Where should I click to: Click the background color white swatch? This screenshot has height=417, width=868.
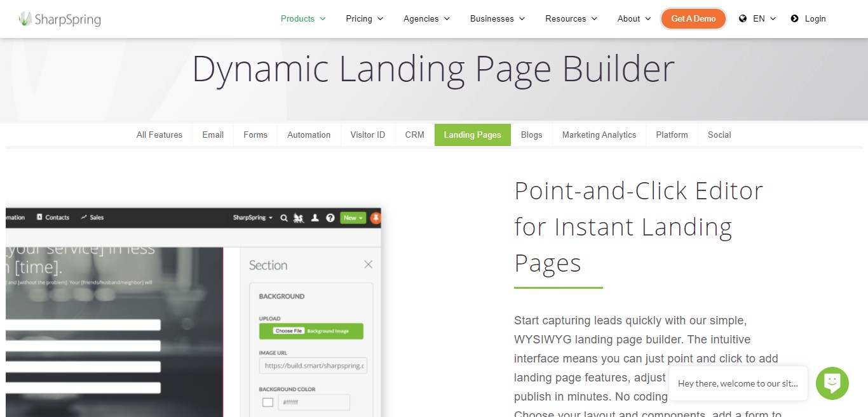coord(268,402)
